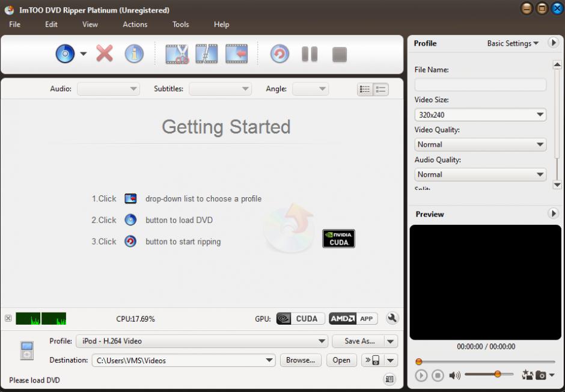Viewport: 565px width, 392px height.
Task: Open the Video Size 320x240 dropdown
Action: click(480, 115)
